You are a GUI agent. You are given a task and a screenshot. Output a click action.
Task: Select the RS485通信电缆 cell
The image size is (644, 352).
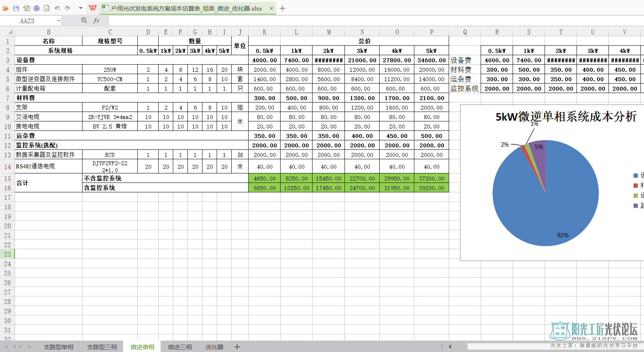pyautogui.click(x=49, y=166)
